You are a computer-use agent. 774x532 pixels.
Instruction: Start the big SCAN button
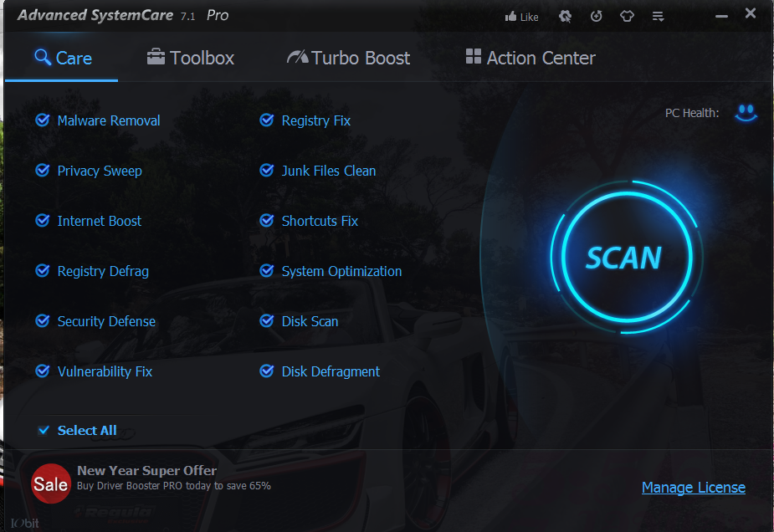(626, 257)
